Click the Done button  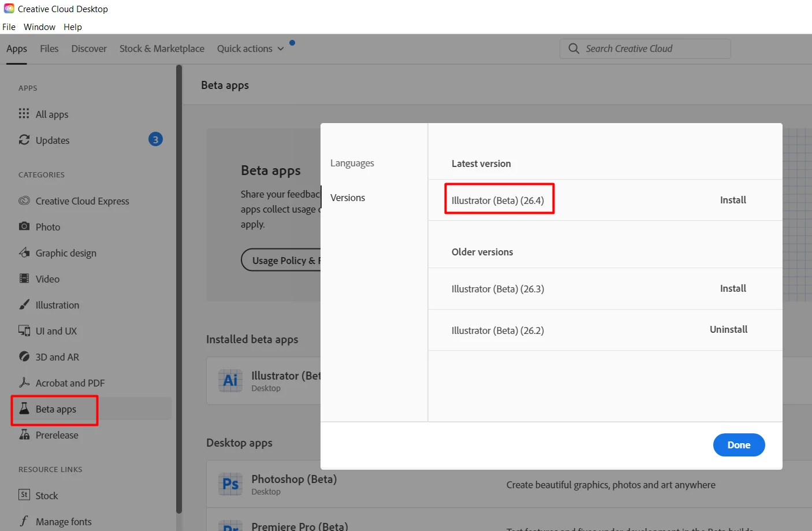pyautogui.click(x=739, y=445)
